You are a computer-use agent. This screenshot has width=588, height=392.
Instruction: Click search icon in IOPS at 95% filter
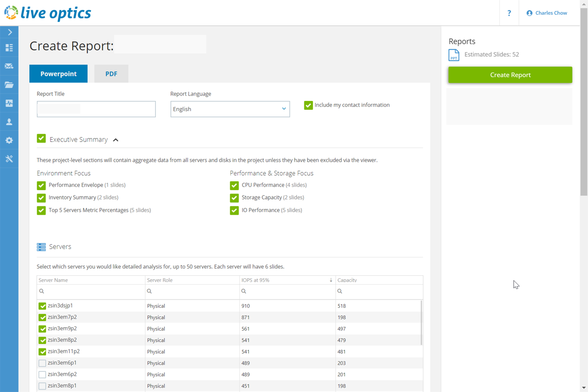244,291
